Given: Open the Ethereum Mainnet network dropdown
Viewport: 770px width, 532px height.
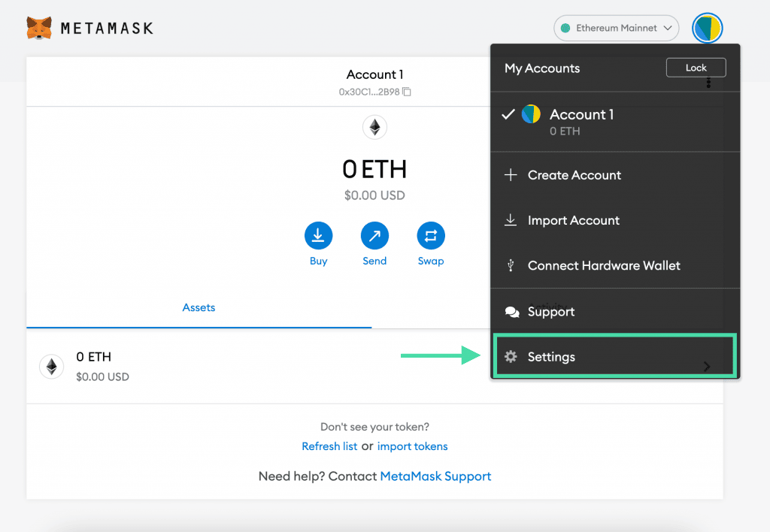Looking at the screenshot, I should pos(617,28).
